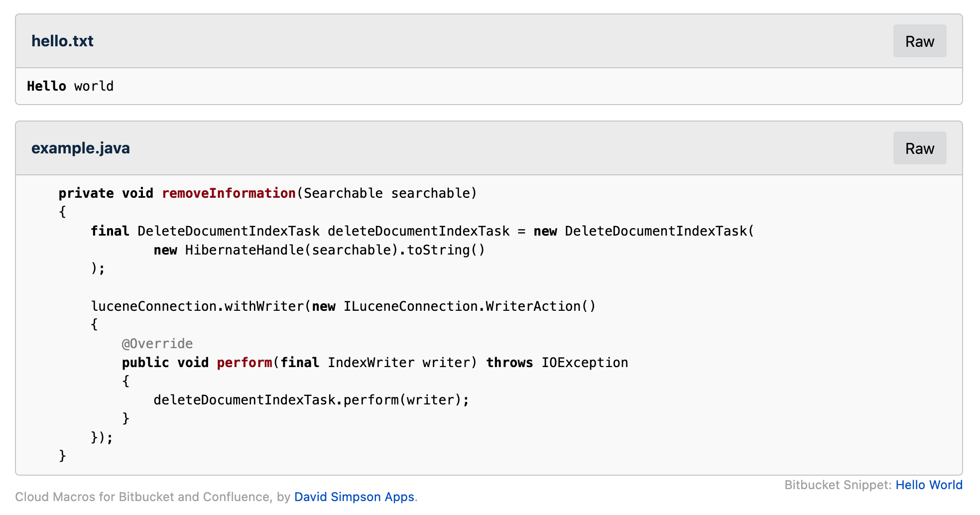Click the example.java panel header bar

tap(448, 148)
